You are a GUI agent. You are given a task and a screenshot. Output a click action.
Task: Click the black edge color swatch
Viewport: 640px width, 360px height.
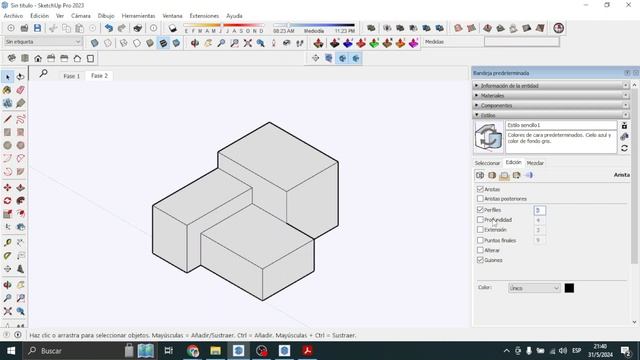click(x=569, y=288)
